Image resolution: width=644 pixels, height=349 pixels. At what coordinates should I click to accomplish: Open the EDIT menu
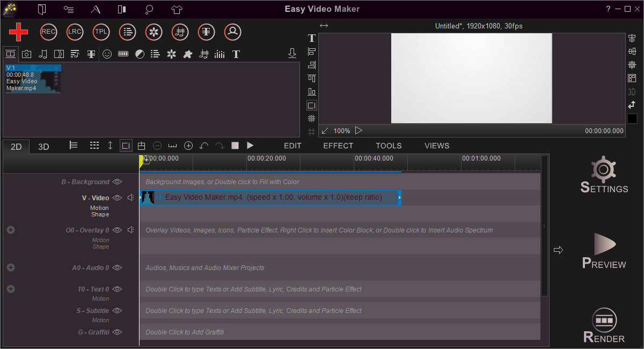pos(292,146)
